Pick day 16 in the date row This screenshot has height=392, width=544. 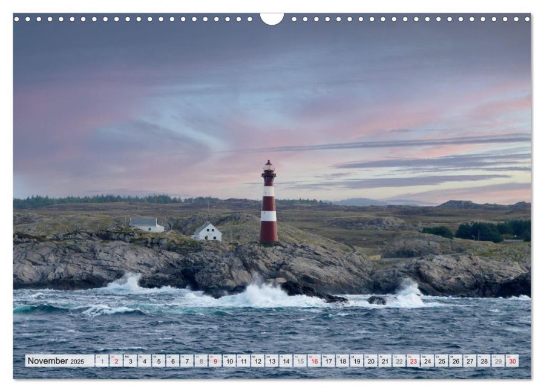[314, 361]
